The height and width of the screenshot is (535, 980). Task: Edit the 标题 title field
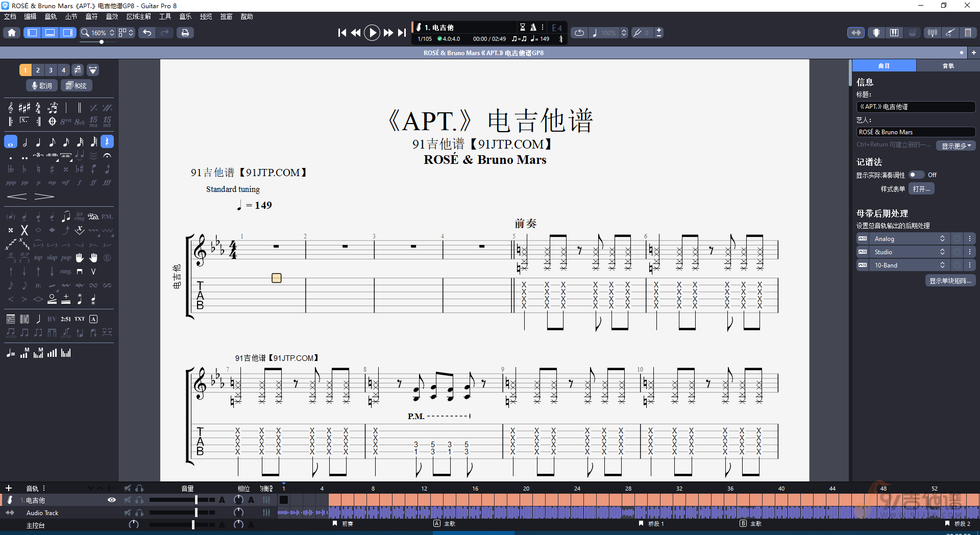pyautogui.click(x=916, y=107)
